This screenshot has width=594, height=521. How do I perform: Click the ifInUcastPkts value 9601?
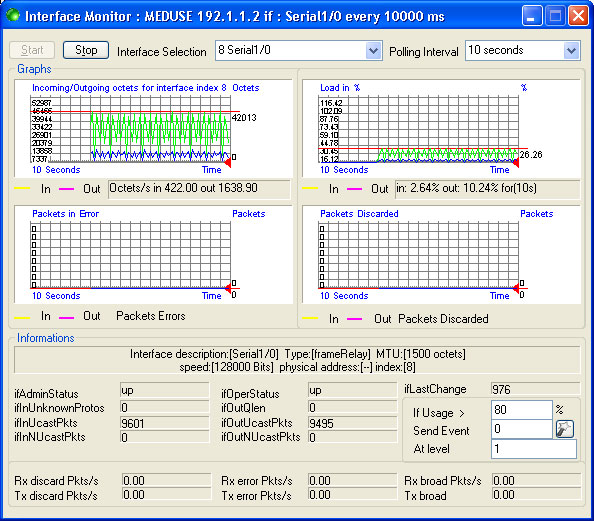[x=164, y=423]
